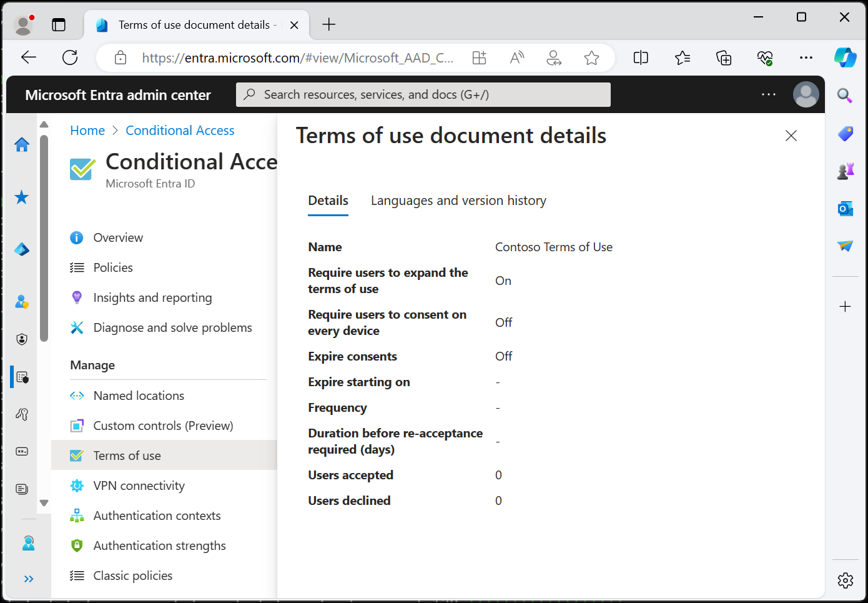
Task: Click the Search resources field
Action: 423,94
